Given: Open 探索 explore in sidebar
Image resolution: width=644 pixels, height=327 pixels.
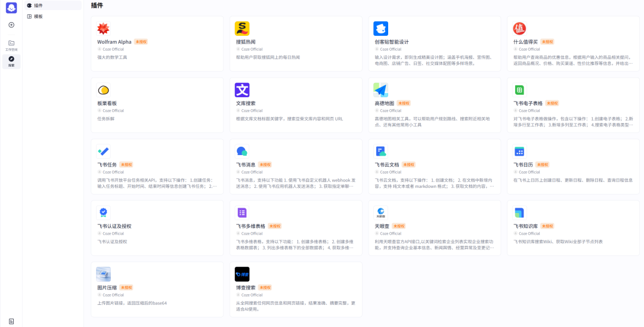Looking at the screenshot, I should (x=11, y=61).
